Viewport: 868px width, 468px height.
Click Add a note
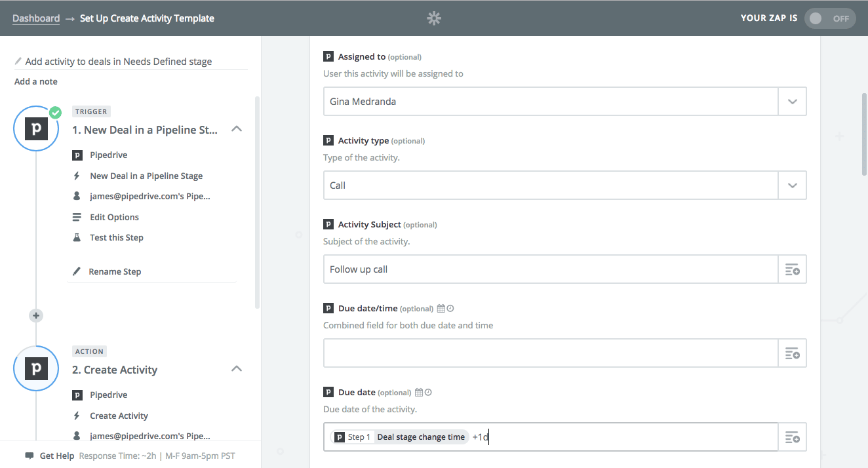[x=36, y=82]
